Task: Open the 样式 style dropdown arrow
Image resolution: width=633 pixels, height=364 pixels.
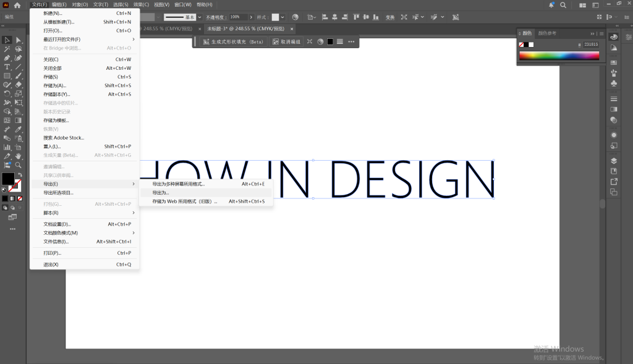Action: (x=282, y=17)
